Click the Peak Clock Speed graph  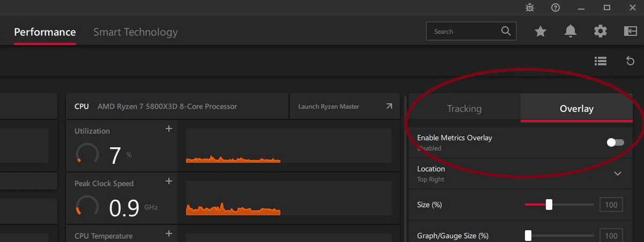point(288,198)
